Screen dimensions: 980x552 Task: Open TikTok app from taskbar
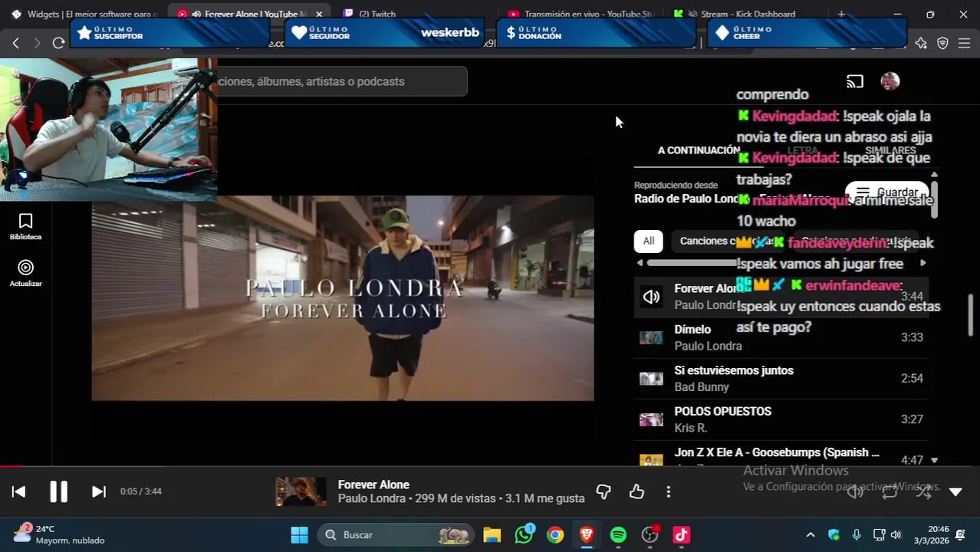[x=682, y=534]
